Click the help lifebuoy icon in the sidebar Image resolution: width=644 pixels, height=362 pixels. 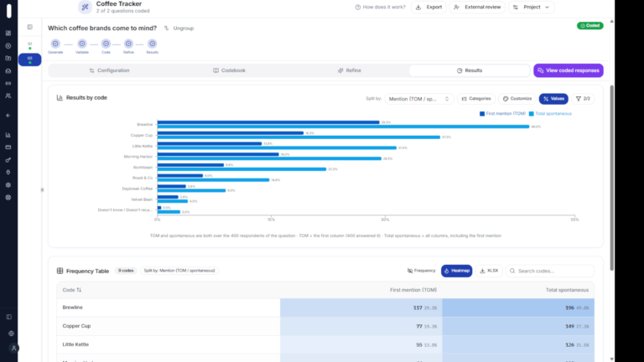tap(8, 198)
